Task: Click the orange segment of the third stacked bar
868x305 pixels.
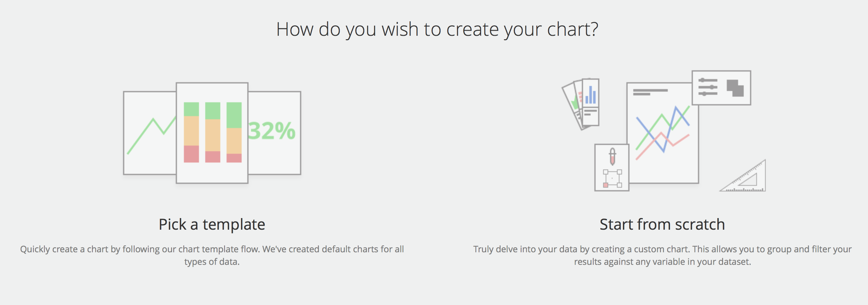Action: point(234,141)
